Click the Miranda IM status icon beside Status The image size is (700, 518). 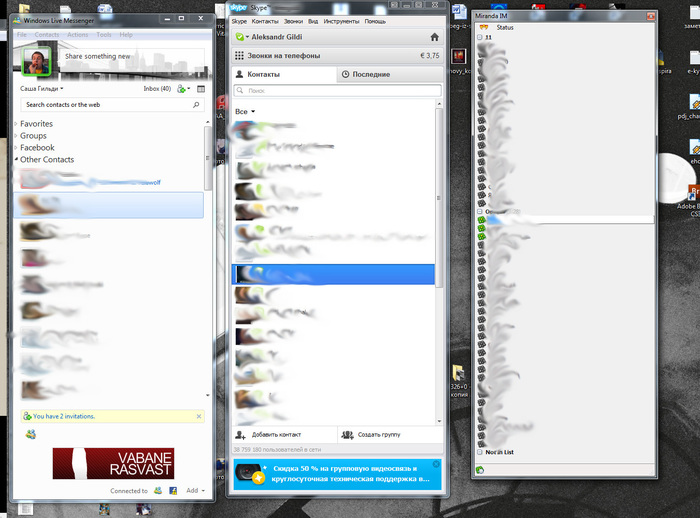pyautogui.click(x=483, y=27)
